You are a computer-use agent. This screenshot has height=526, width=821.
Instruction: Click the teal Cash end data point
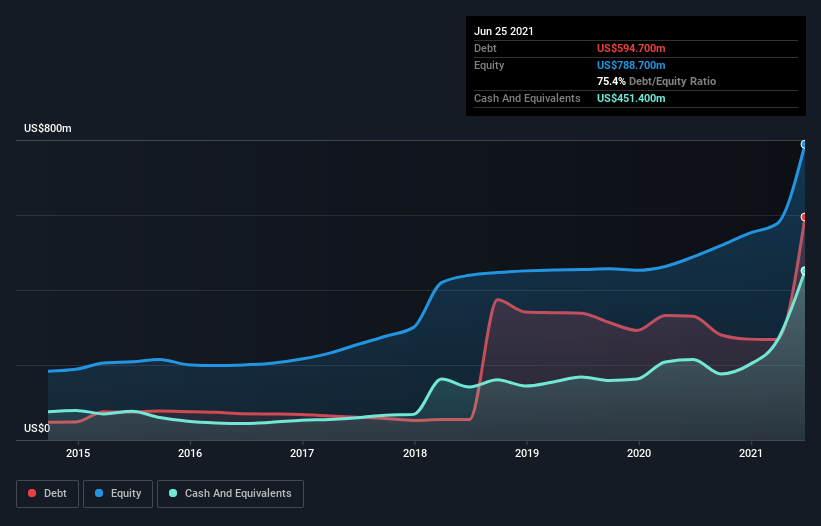tap(804, 271)
